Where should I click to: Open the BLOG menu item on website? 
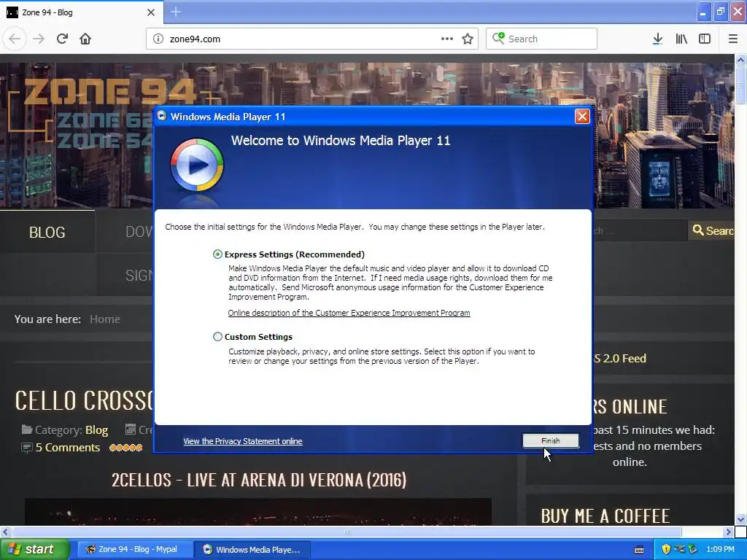[x=47, y=232]
